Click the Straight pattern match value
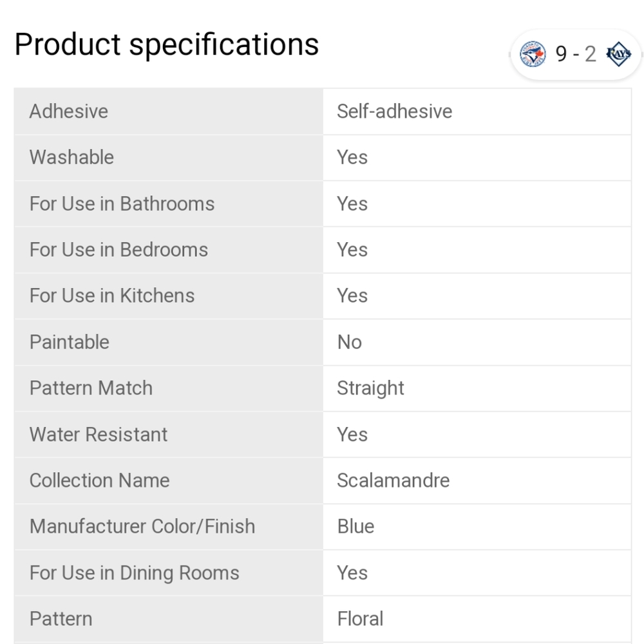The image size is (644, 644). 370,388
